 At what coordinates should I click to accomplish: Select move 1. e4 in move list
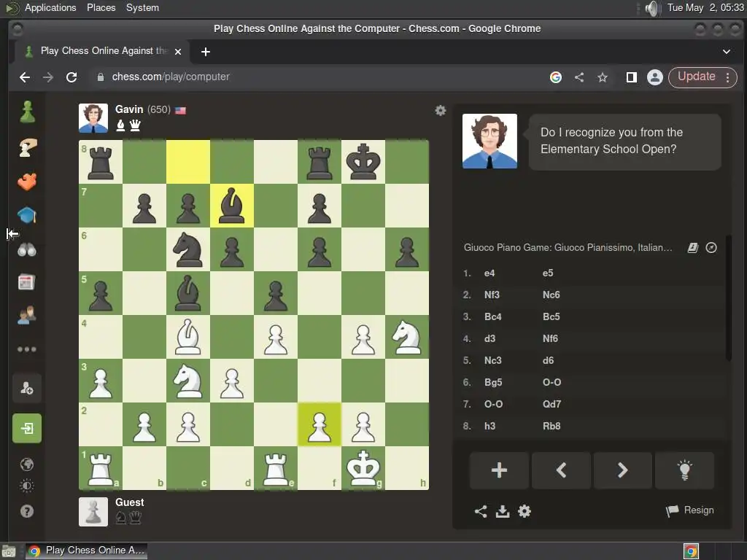[x=489, y=273]
